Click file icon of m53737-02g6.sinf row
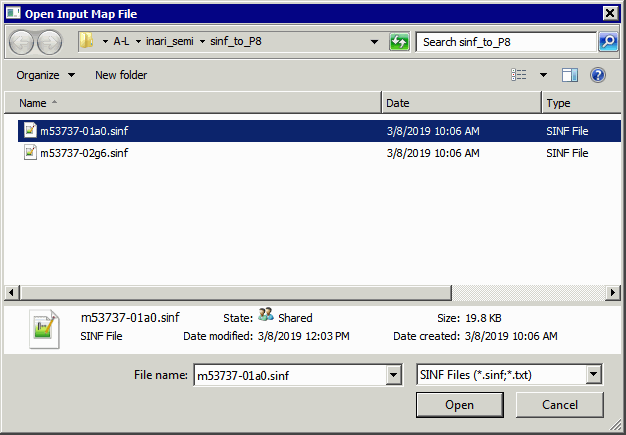The width and height of the screenshot is (626, 435). click(x=30, y=152)
